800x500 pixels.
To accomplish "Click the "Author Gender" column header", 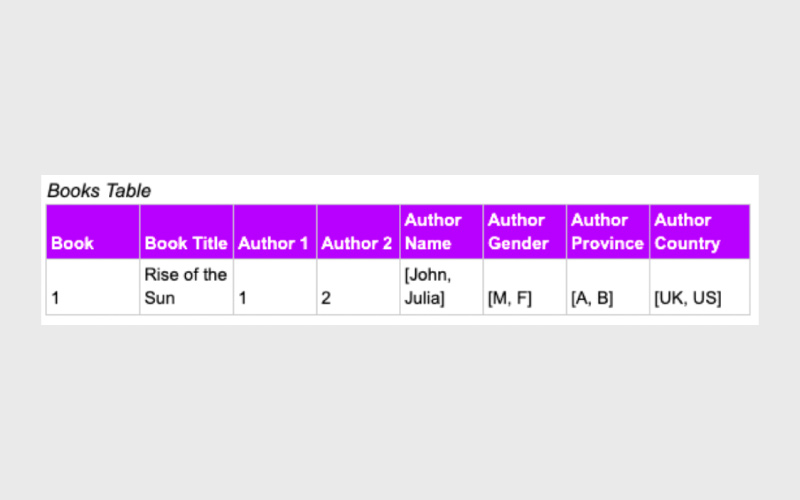I will click(518, 232).
